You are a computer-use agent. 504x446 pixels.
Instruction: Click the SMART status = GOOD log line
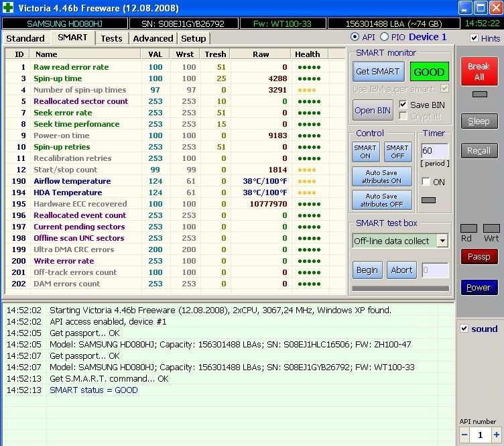(x=94, y=390)
